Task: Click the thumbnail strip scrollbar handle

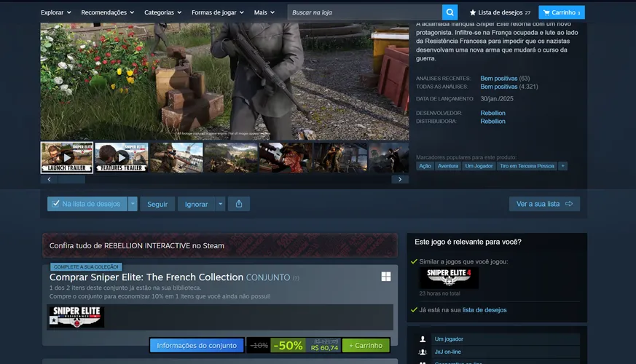Action: point(71,179)
